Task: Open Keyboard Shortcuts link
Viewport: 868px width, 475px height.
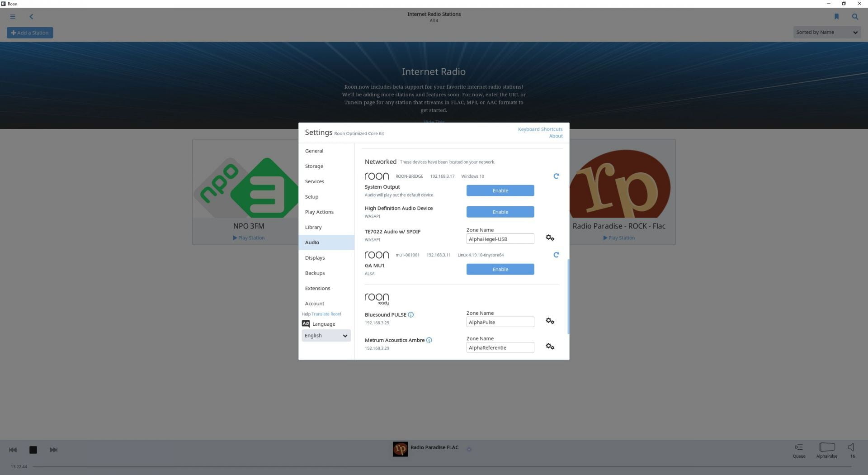Action: [540, 129]
